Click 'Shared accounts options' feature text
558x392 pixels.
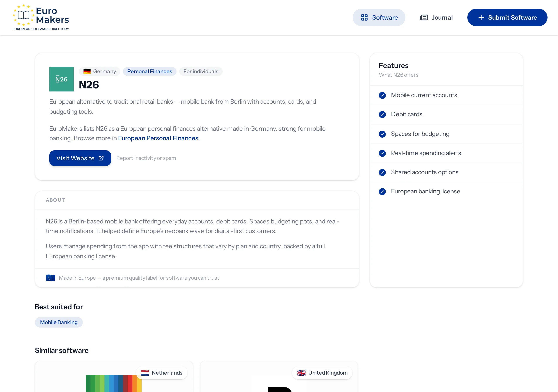[x=425, y=172]
